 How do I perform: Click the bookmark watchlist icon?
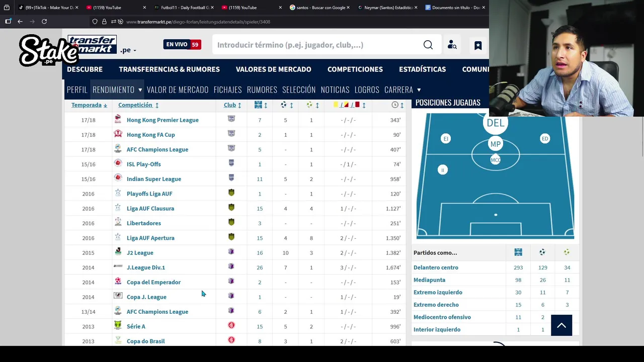[x=478, y=45]
